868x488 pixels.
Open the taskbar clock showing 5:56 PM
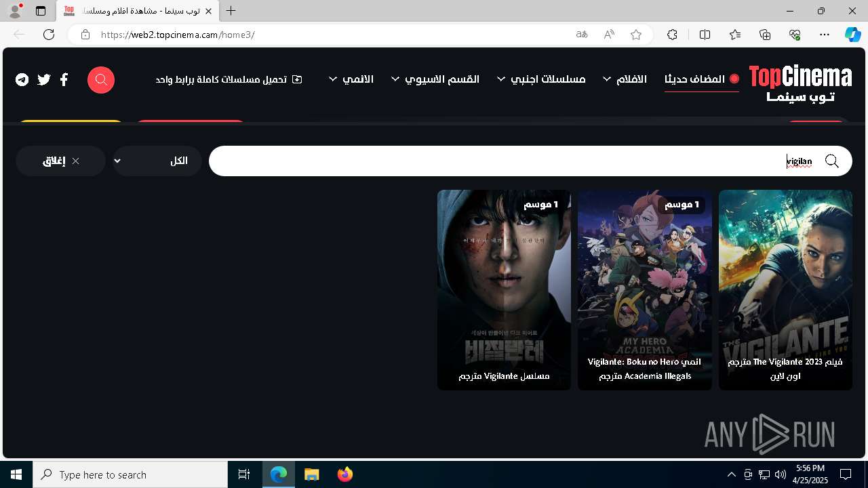(810, 474)
